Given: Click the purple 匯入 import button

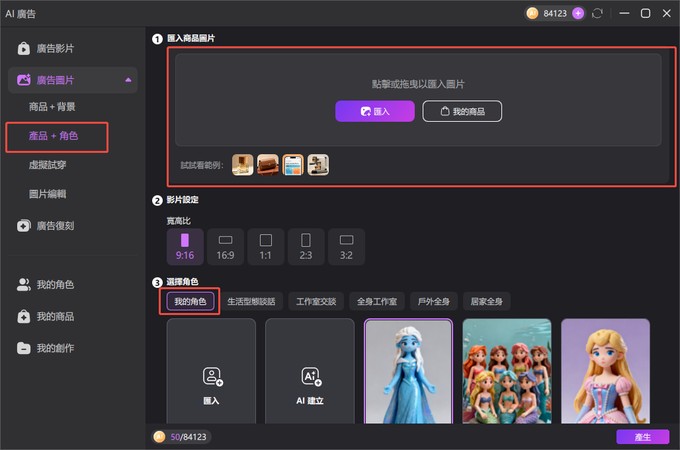Looking at the screenshot, I should 375,111.
